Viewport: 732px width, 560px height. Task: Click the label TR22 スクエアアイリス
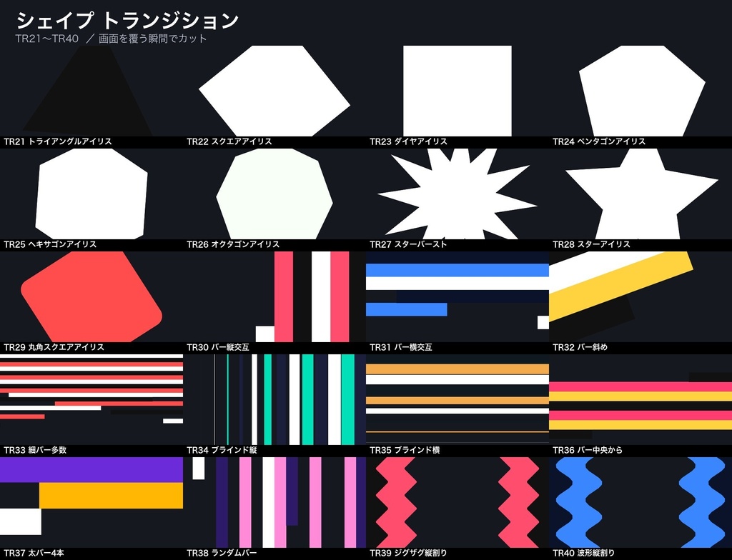click(x=229, y=141)
